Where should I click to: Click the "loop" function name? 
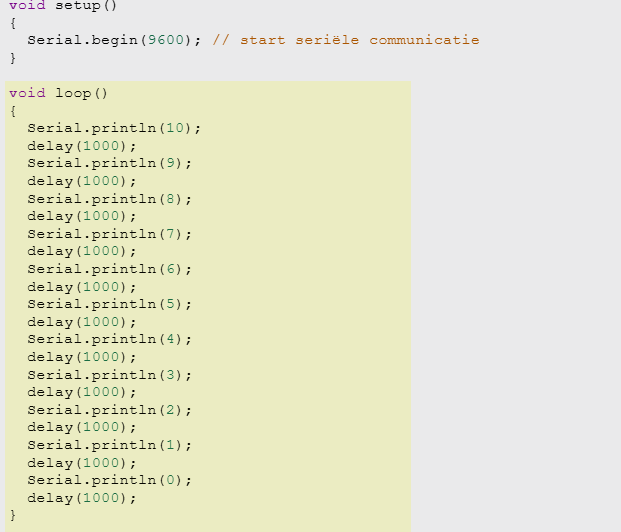(73, 93)
